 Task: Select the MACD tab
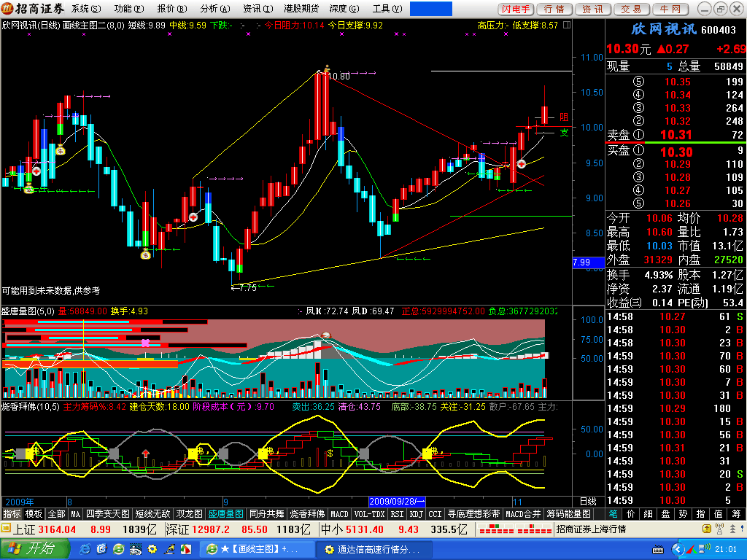(339, 514)
